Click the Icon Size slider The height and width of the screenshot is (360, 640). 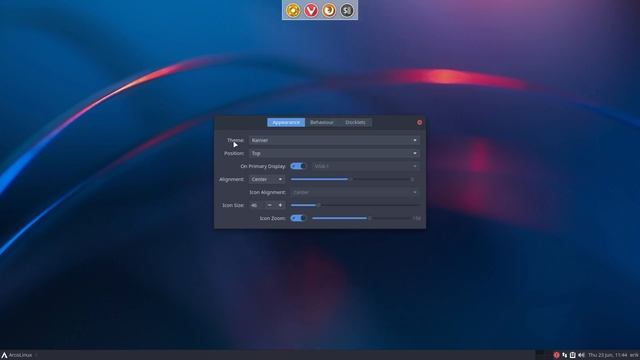[355, 205]
